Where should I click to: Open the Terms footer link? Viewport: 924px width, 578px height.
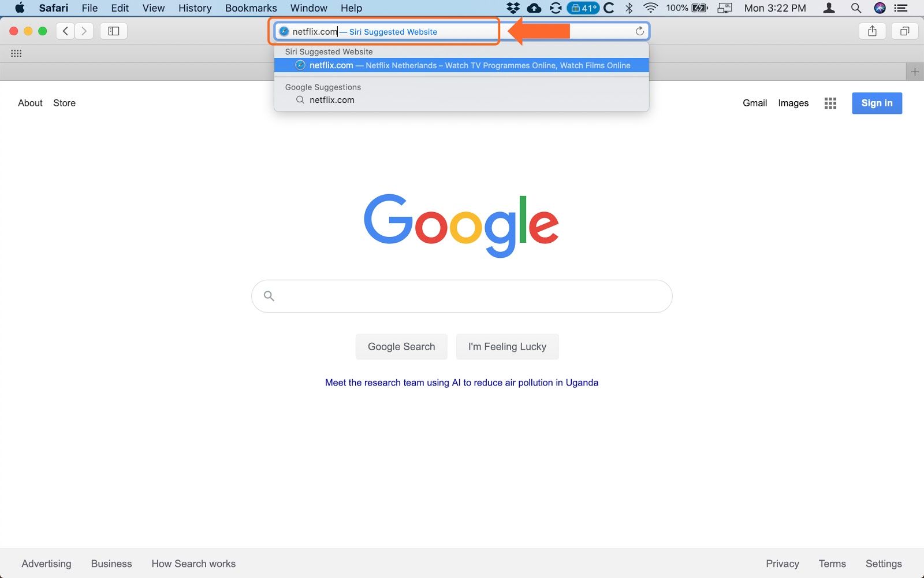[x=832, y=564]
